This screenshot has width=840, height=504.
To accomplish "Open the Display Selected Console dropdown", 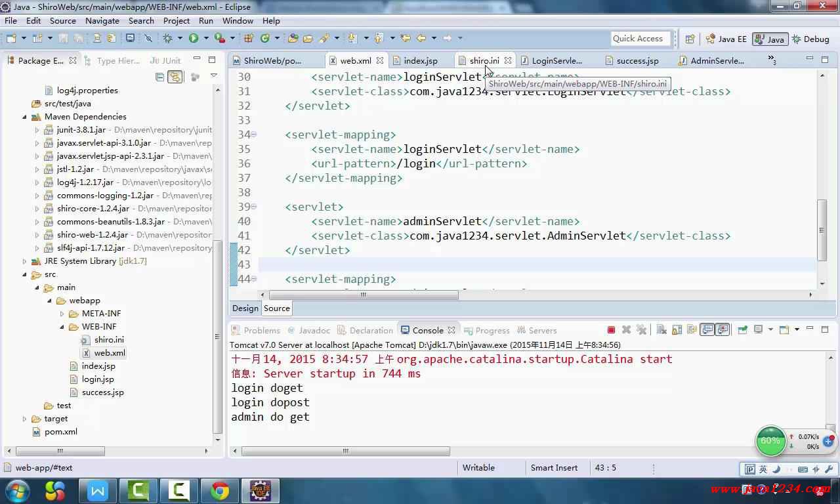I will (x=769, y=329).
